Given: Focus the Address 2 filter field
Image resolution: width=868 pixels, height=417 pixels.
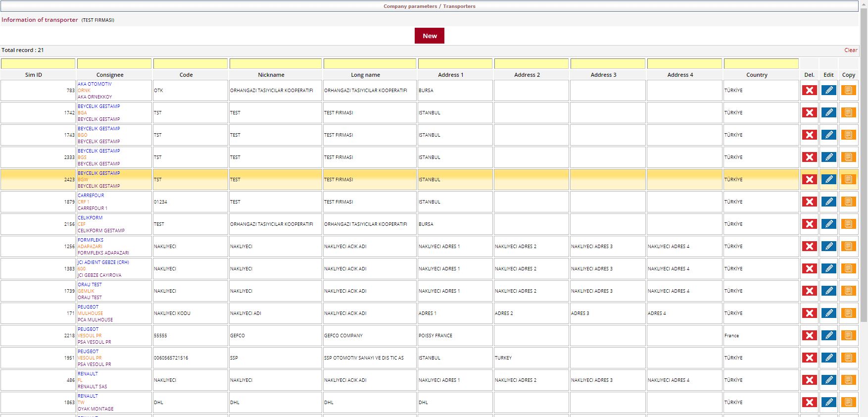Looking at the screenshot, I should (x=531, y=64).
